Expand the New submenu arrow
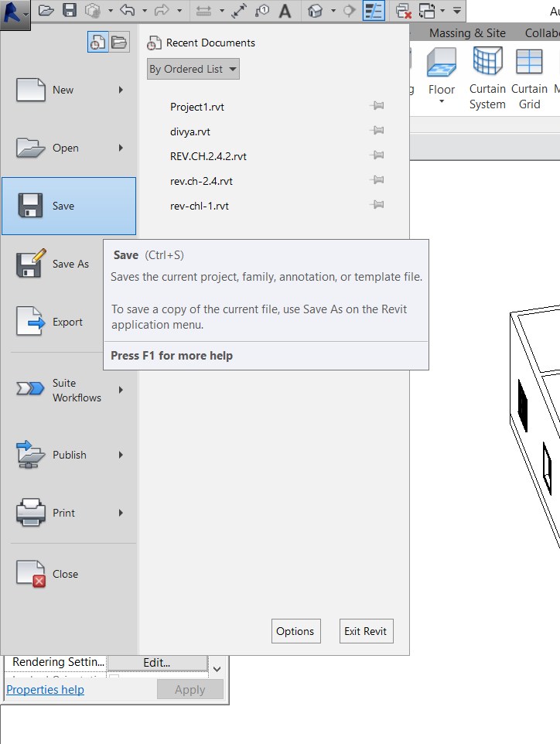The width and height of the screenshot is (560, 744). pos(121,90)
